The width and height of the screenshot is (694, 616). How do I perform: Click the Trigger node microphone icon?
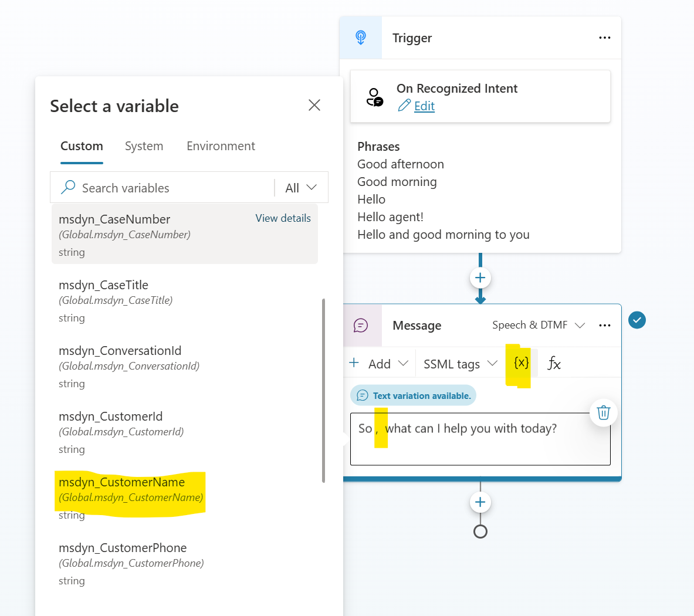point(361,38)
